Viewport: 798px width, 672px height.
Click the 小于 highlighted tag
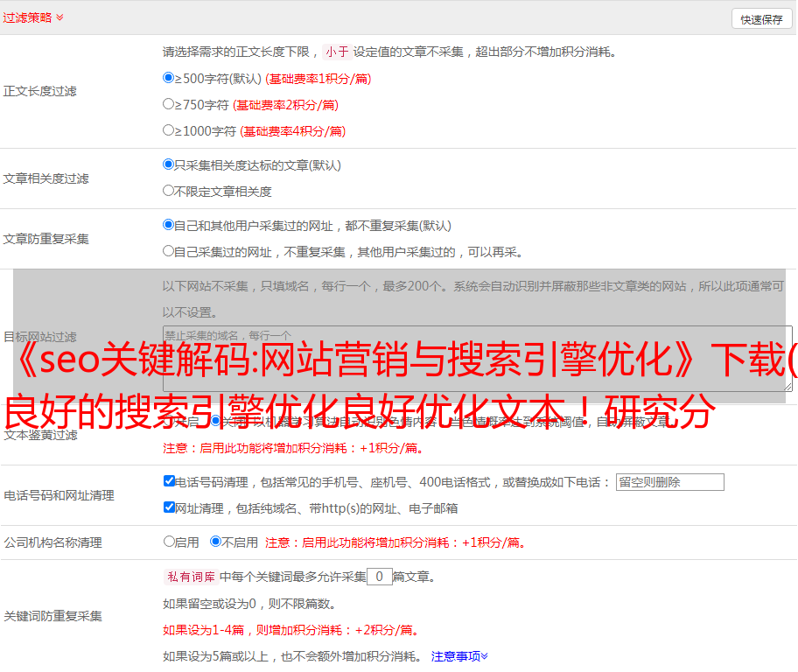pos(337,52)
